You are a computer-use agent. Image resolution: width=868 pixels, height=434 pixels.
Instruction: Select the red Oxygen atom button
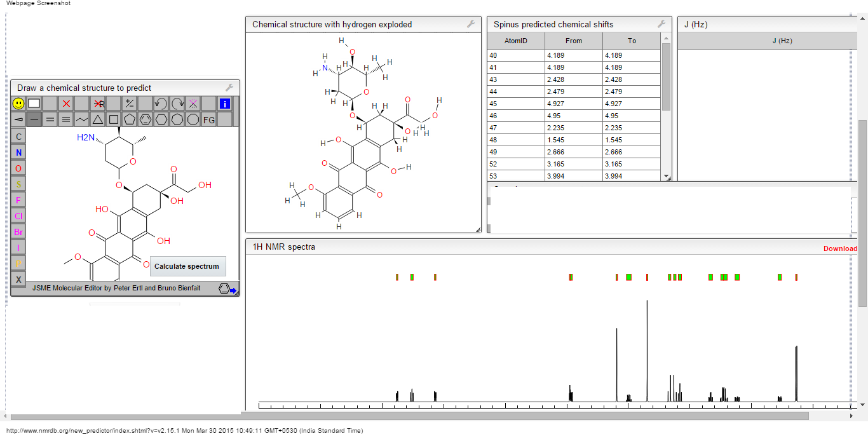point(18,168)
